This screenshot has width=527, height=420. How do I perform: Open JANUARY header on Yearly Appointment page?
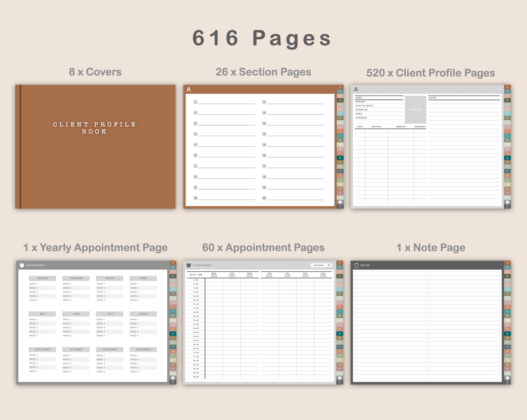(43, 278)
